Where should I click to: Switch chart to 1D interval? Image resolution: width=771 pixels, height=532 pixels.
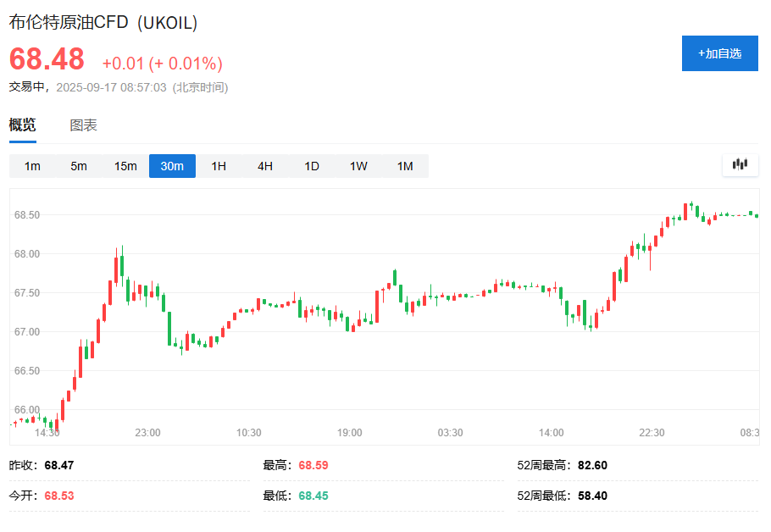[x=312, y=166]
